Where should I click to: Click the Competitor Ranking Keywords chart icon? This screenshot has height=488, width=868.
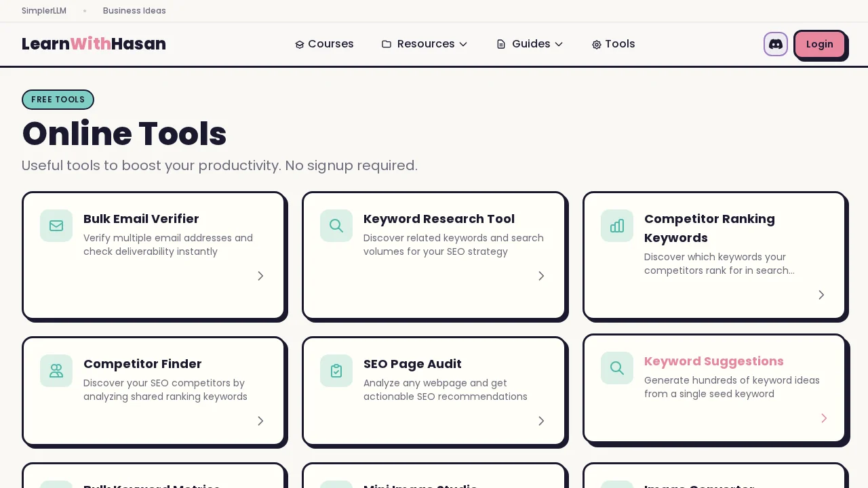click(617, 226)
